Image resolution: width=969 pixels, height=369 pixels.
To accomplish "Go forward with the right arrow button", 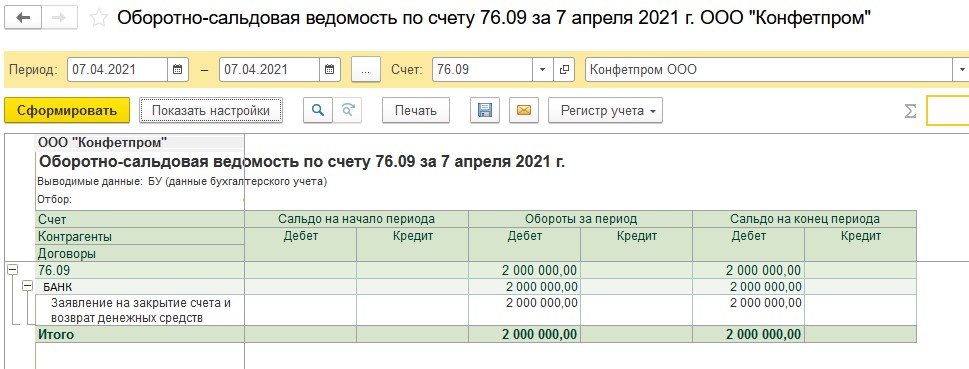I will point(60,18).
